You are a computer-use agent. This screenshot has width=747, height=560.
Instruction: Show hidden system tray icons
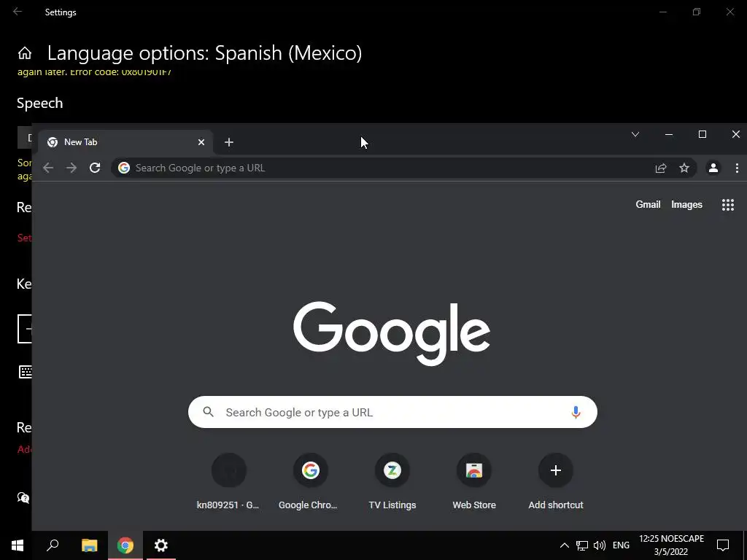pyautogui.click(x=564, y=545)
